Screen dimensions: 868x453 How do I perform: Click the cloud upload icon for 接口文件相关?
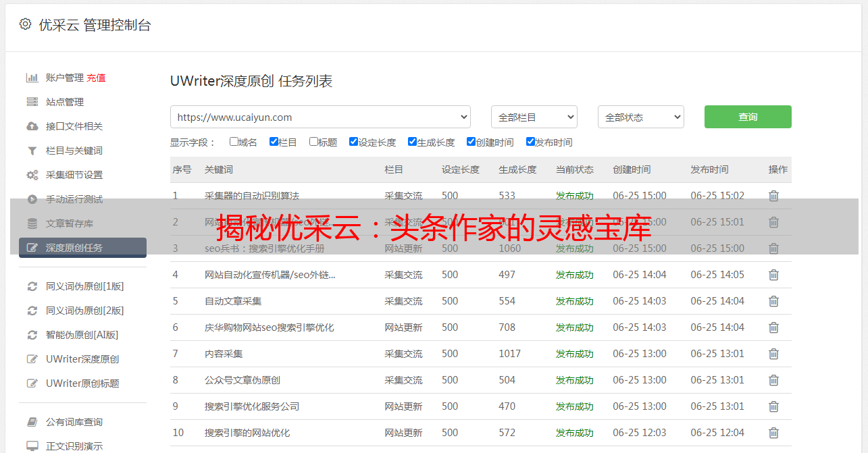click(32, 126)
